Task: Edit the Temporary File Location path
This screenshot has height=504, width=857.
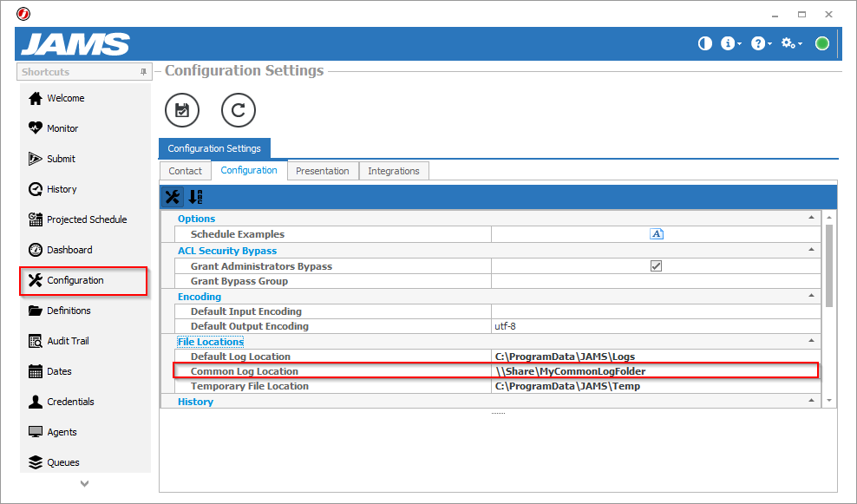Action: 656,386
